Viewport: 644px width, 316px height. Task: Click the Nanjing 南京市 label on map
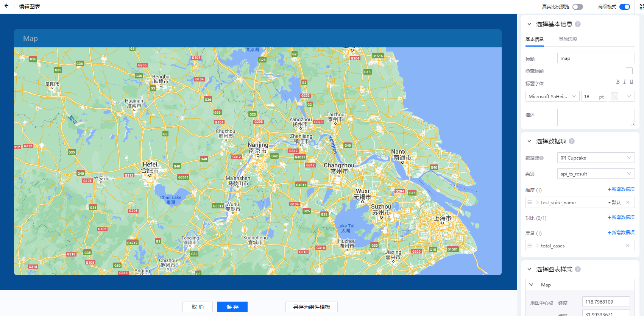(x=258, y=148)
